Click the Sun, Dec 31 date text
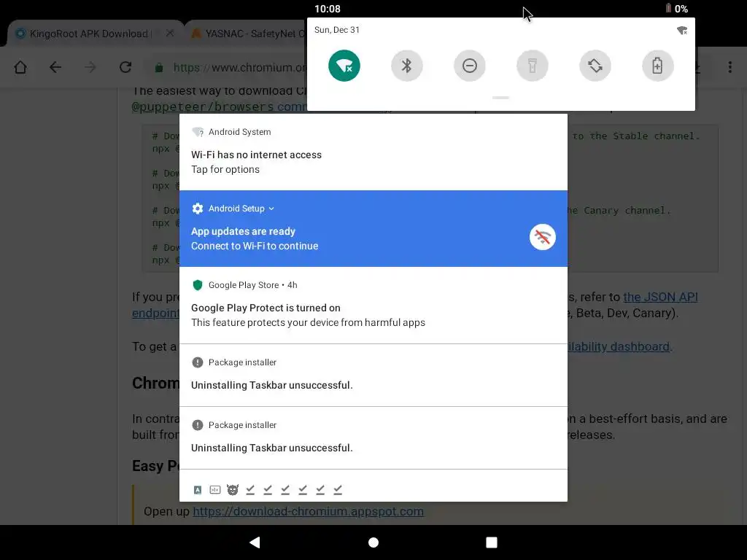Image resolution: width=747 pixels, height=560 pixels. coord(337,29)
